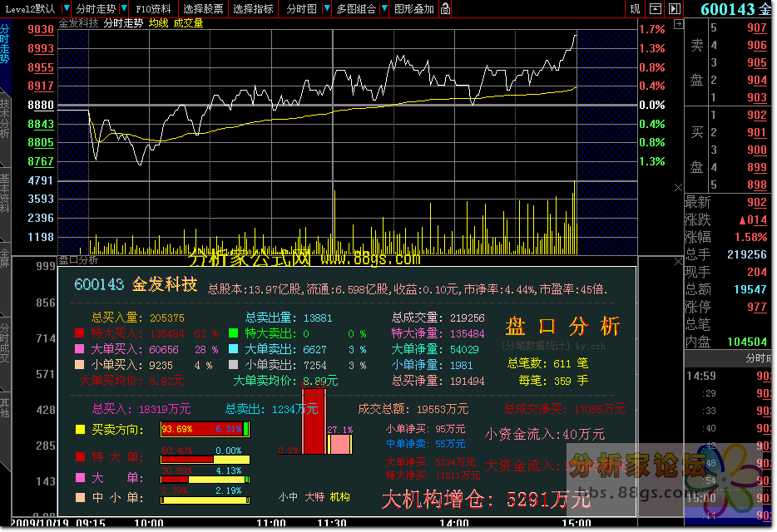
Task: Close the volume sub-chart with its X
Action: coord(678,187)
